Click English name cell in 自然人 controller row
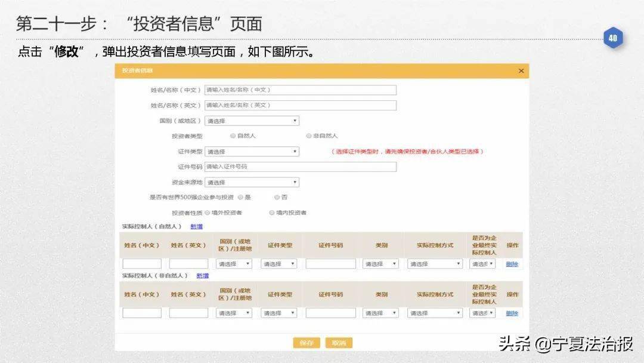 point(188,264)
